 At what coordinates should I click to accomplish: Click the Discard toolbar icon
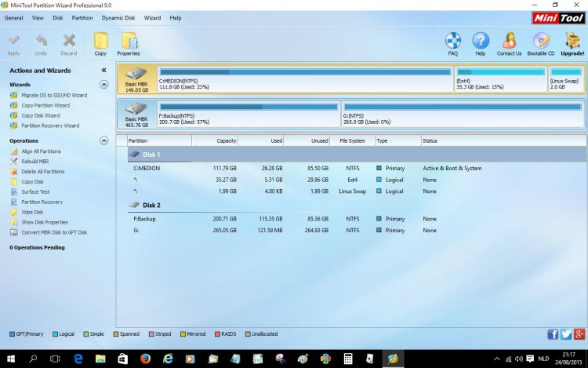(69, 41)
